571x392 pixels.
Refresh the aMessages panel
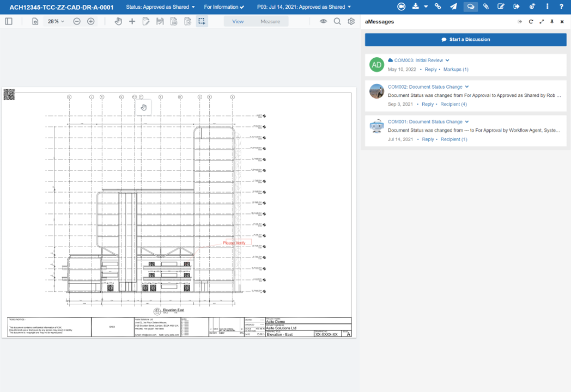[530, 21]
